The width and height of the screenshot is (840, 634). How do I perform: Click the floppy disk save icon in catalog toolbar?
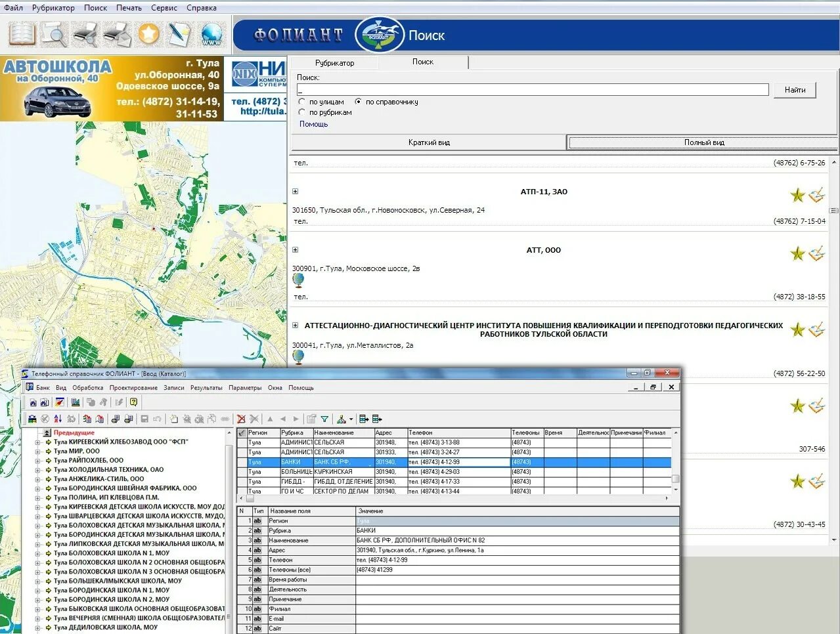(144, 419)
